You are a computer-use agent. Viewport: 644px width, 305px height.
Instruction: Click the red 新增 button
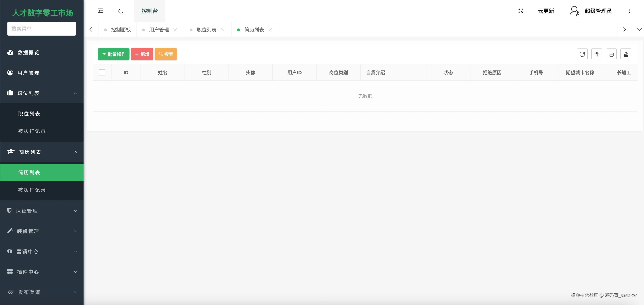(x=142, y=54)
